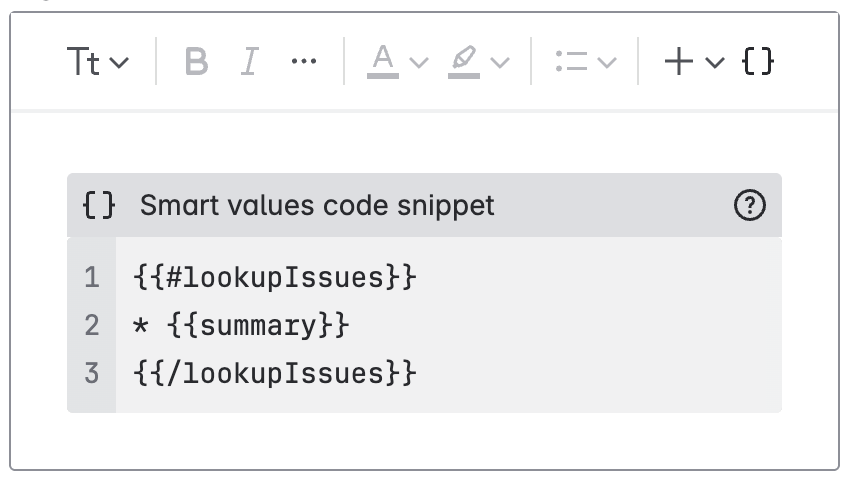This screenshot has width=848, height=482.
Task: Click the highlight color marker icon
Action: (463, 62)
